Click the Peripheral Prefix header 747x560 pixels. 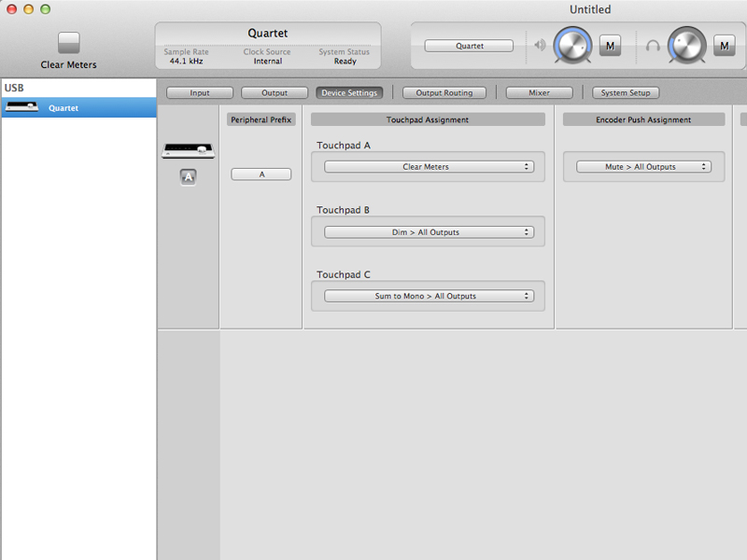point(261,119)
